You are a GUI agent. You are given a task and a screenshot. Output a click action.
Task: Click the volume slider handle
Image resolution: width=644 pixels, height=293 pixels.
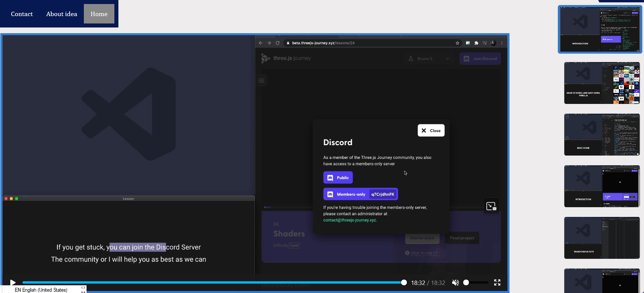[x=466, y=283]
